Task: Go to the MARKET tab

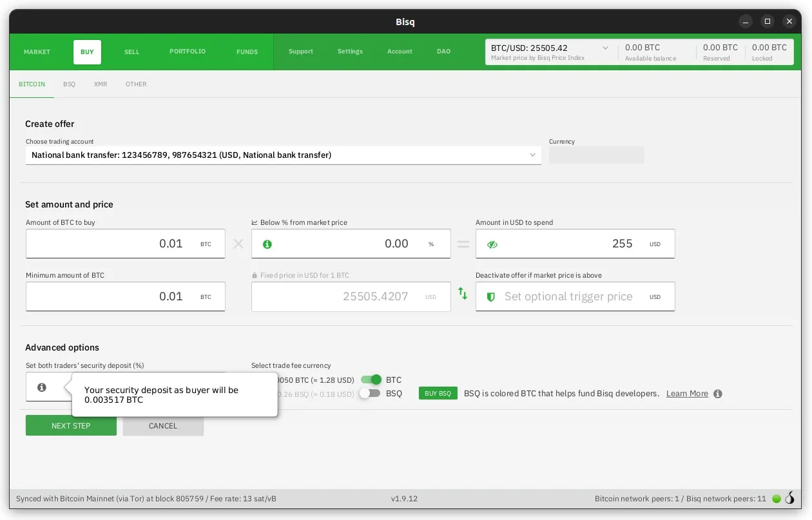Action: 37,52
